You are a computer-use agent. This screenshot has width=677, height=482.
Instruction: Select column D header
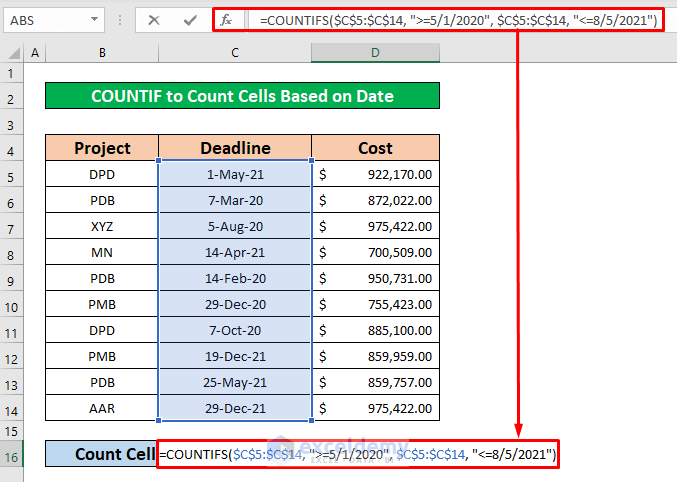375,53
